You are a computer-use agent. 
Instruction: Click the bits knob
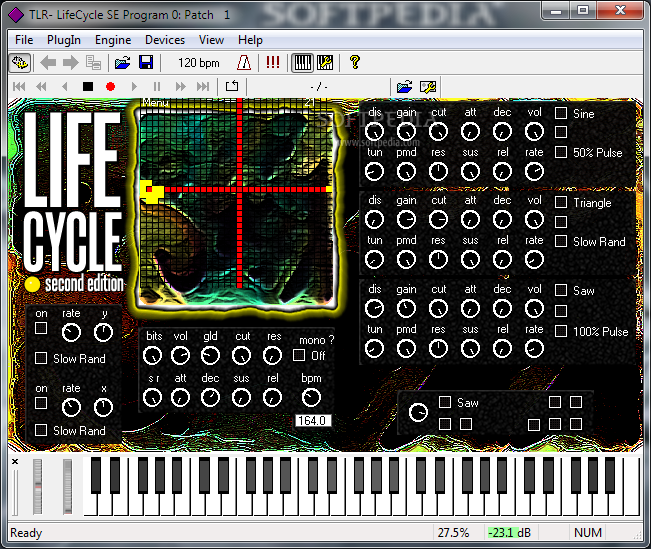pos(152,356)
